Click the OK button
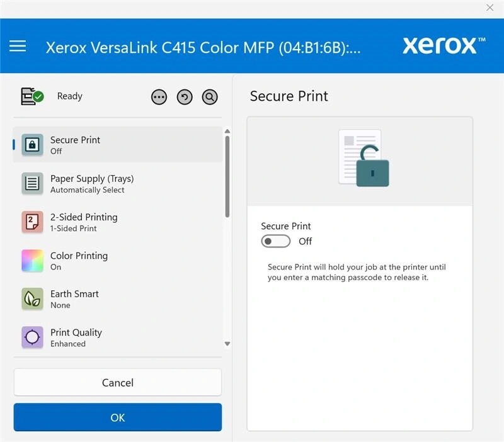The height and width of the screenshot is (442, 504). tap(118, 417)
